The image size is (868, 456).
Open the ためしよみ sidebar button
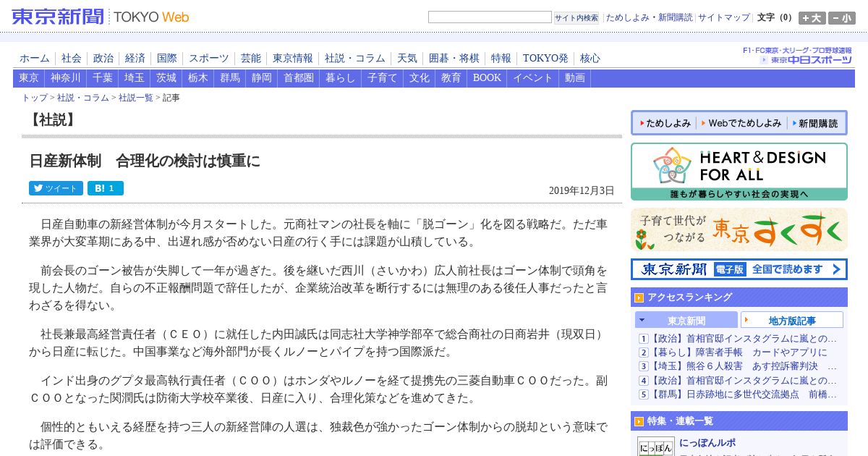pyautogui.click(x=664, y=123)
